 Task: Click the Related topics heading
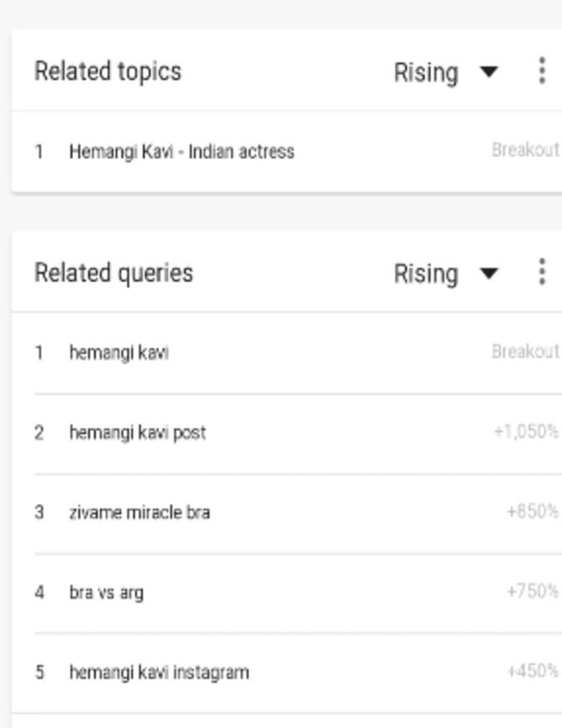[107, 71]
